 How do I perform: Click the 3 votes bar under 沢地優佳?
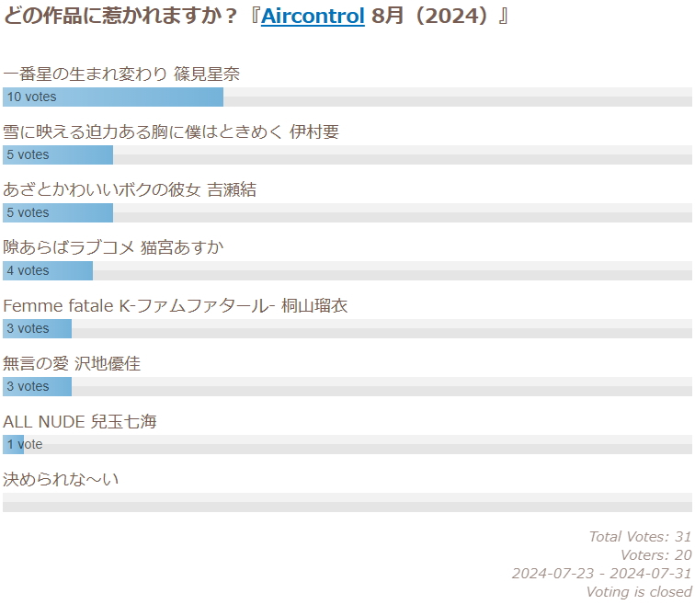click(38, 386)
